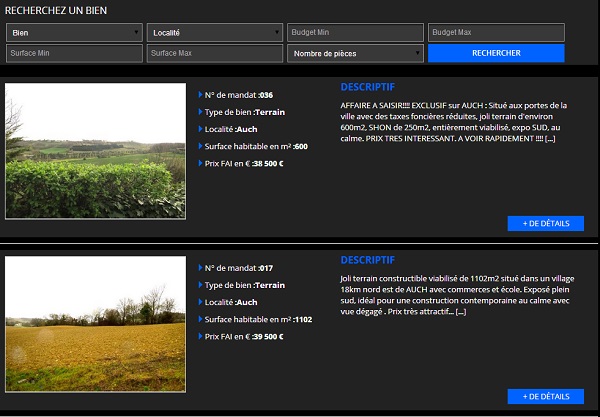Image resolution: width=600 pixels, height=417 pixels.
Task: Click the Surface Max field
Action: tap(215, 53)
